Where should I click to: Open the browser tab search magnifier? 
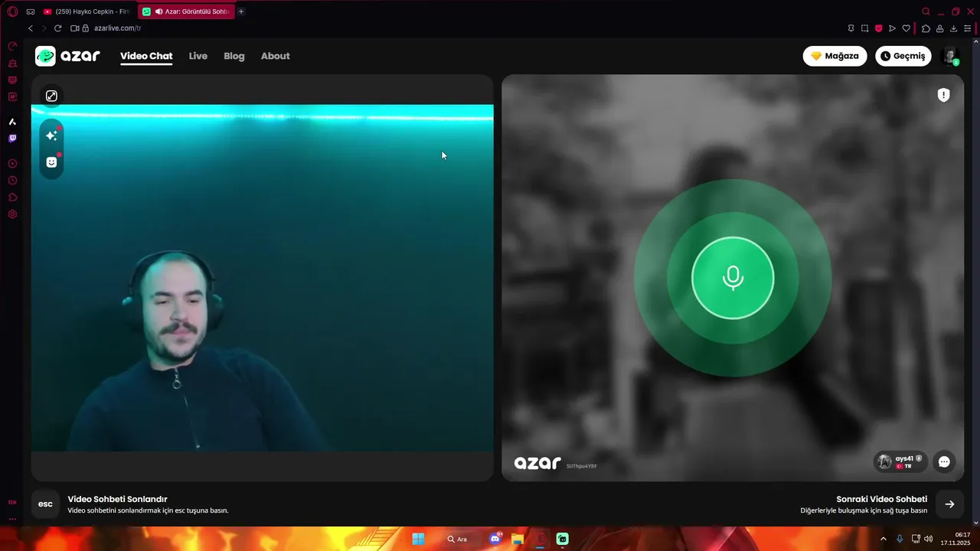click(x=926, y=11)
